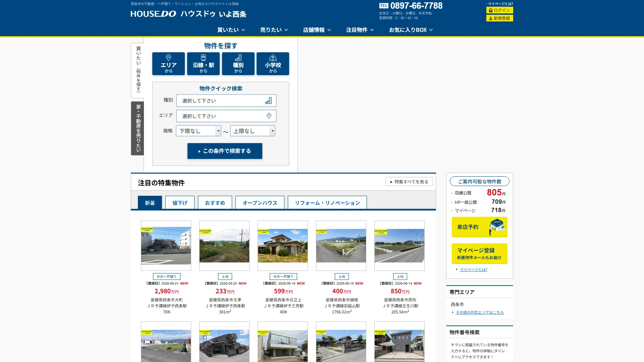The height and width of the screenshot is (362, 644).
Task: Open the エリアから area search tile
Action: click(168, 64)
